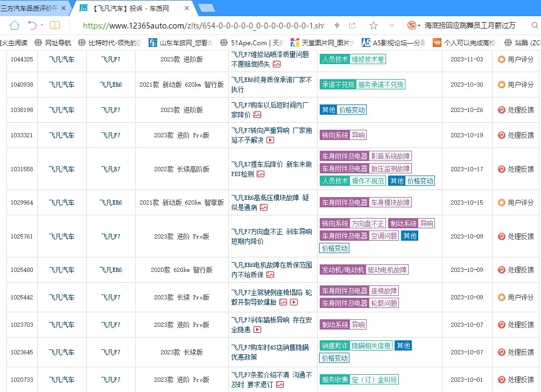Open the 51Ape.Com bookmark
This screenshot has height=392, width=541.
point(252,43)
